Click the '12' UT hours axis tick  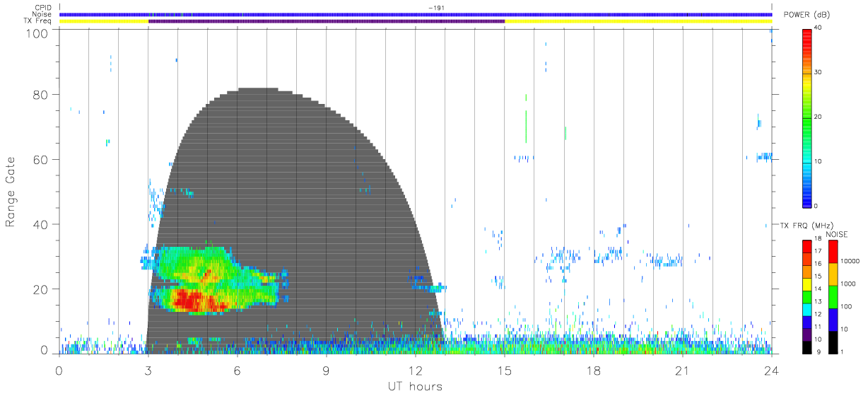click(x=415, y=371)
